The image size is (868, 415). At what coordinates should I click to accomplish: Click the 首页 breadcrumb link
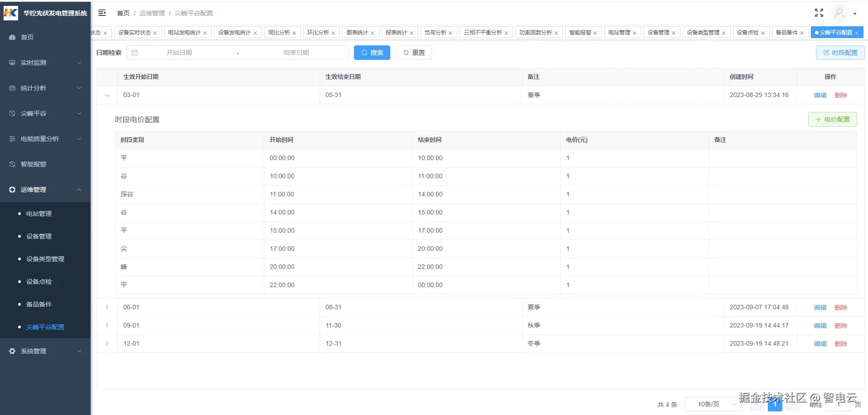(123, 13)
